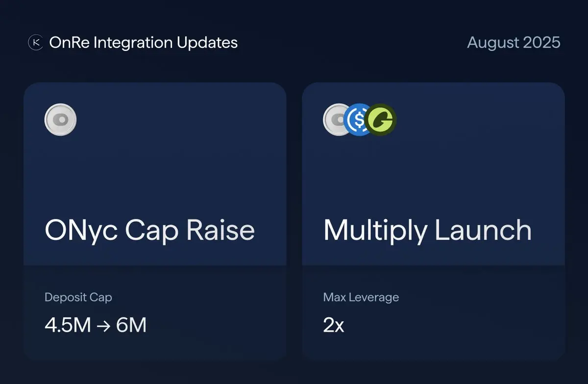The height and width of the screenshot is (384, 588).
Task: Click the ONyc Cap Raise card upper area
Action: 155,174
